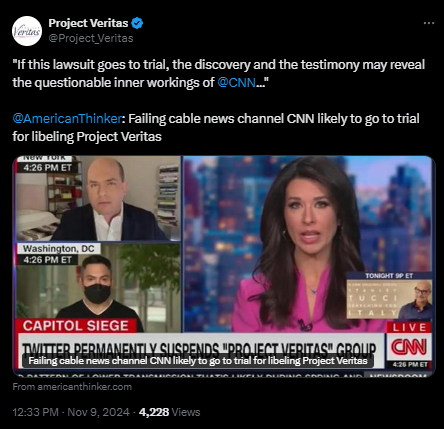The image size is (444, 429).
Task: Click the card headline caption overlay
Action: [x=198, y=361]
